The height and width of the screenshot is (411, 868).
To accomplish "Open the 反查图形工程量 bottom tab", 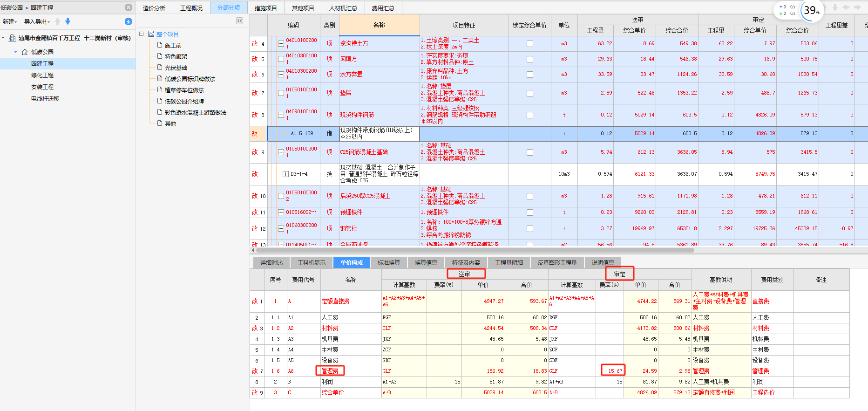I will pyautogui.click(x=557, y=262).
